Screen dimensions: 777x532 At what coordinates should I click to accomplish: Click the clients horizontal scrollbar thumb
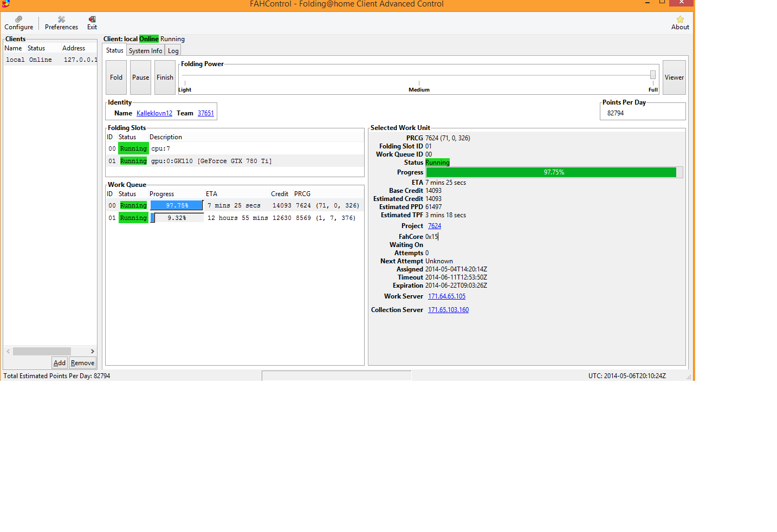pos(42,351)
